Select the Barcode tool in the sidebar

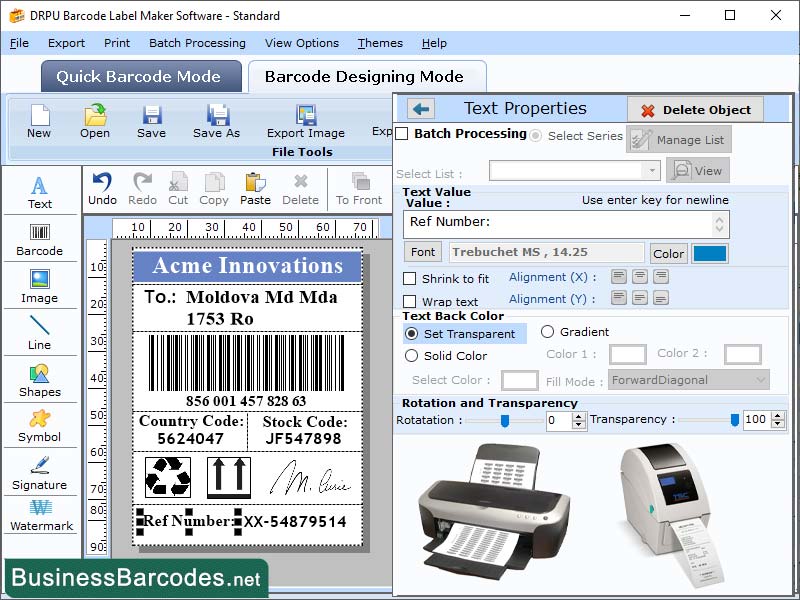point(40,238)
